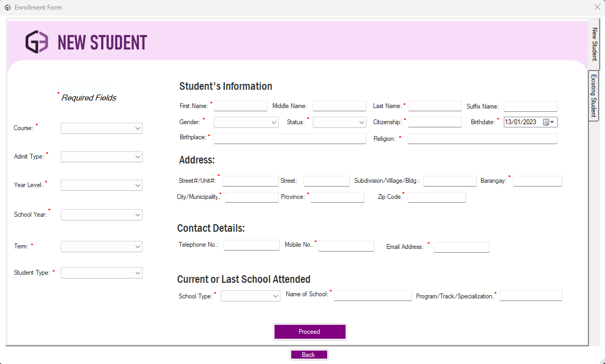Image resolution: width=605 pixels, height=364 pixels.
Task: Focus the Program/Track/Specialization field
Action: pos(531,296)
